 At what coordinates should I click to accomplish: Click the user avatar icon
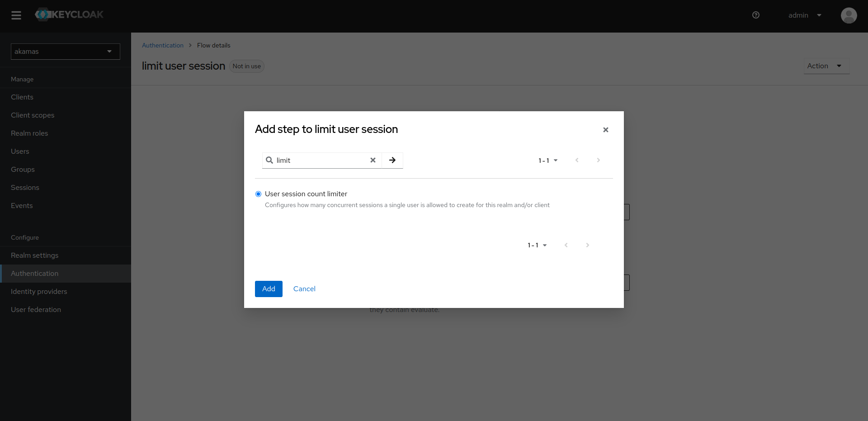point(849,15)
